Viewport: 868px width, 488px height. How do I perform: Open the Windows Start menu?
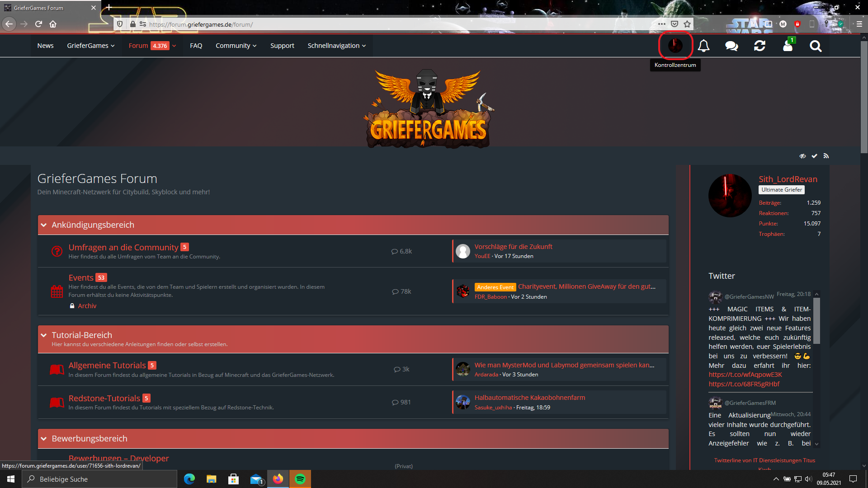coord(11,479)
